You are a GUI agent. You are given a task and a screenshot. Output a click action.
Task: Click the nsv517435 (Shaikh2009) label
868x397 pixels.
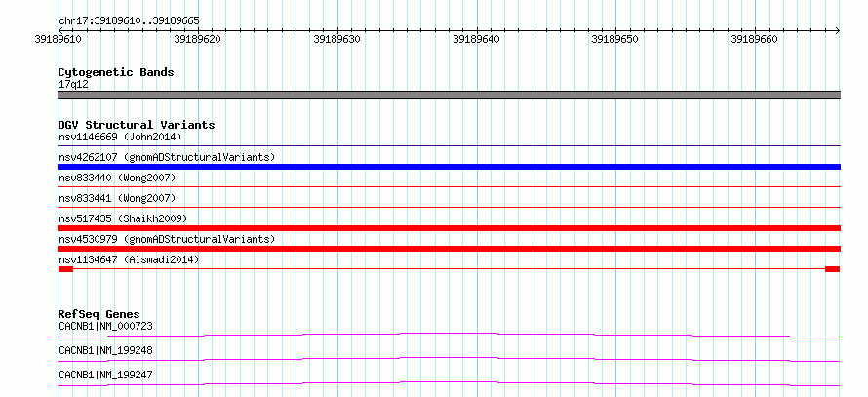[123, 218]
